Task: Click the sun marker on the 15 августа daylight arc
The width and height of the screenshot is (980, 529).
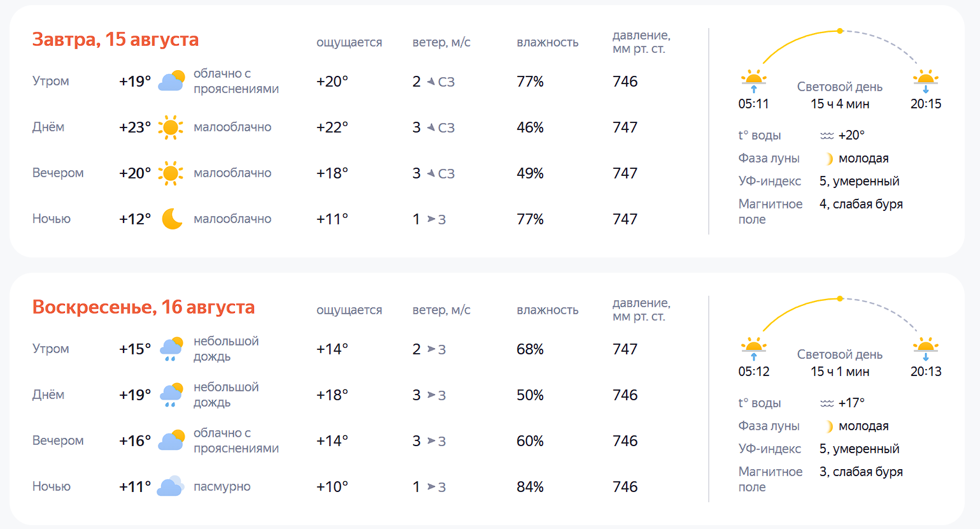Action: (840, 31)
